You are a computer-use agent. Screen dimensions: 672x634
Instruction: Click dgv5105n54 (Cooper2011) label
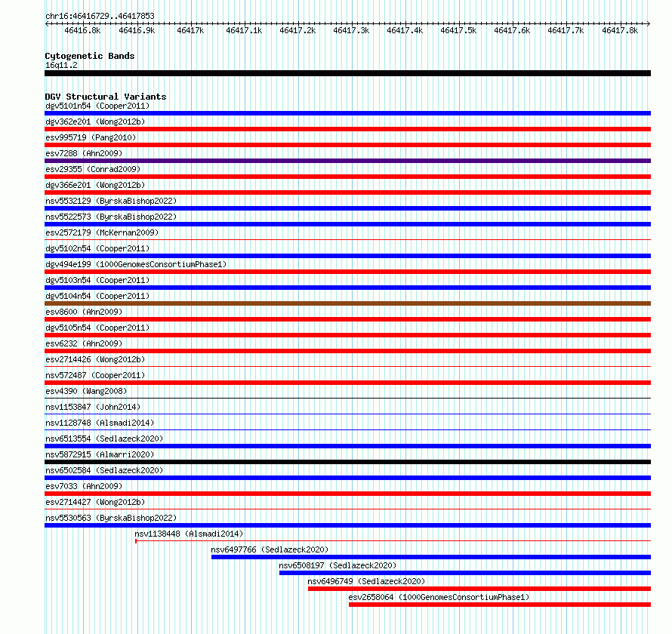pyautogui.click(x=97, y=328)
